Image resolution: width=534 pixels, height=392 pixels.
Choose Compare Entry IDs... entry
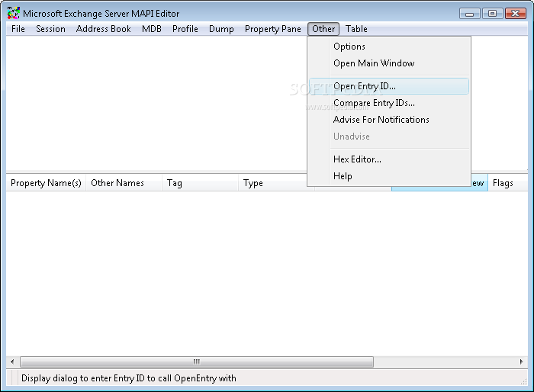[x=388, y=103]
